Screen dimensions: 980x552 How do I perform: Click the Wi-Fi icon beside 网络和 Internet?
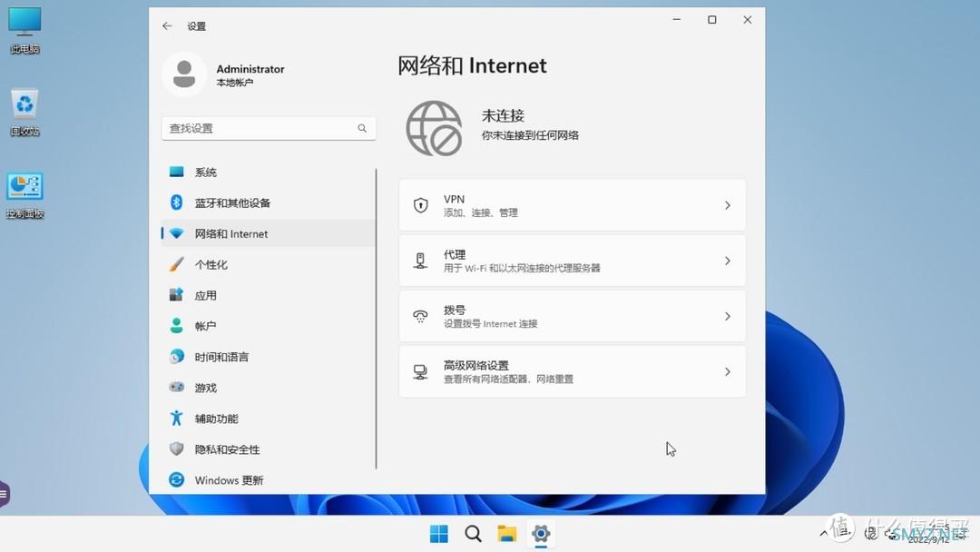tap(176, 233)
